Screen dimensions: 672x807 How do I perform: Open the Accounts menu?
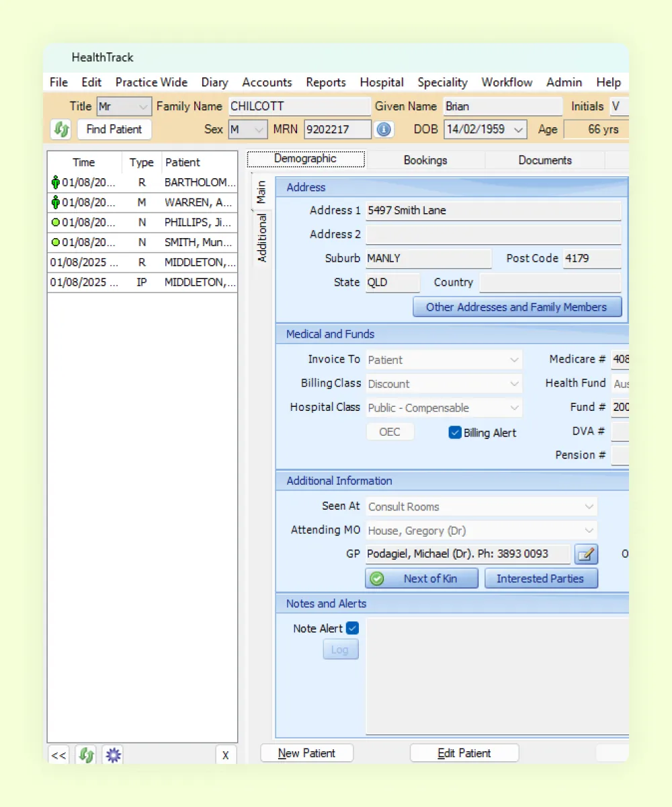pos(267,82)
